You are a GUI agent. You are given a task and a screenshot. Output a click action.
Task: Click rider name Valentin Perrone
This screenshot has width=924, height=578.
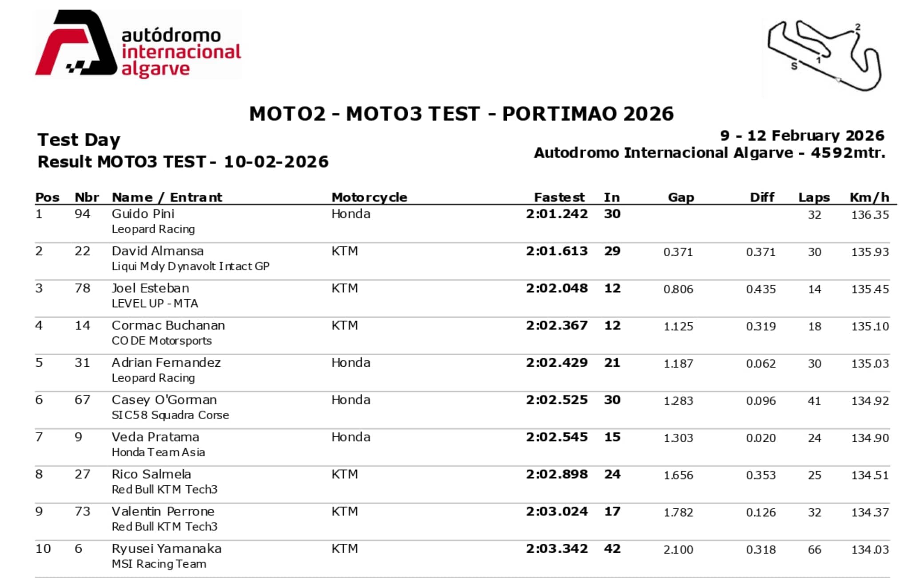pyautogui.click(x=163, y=511)
